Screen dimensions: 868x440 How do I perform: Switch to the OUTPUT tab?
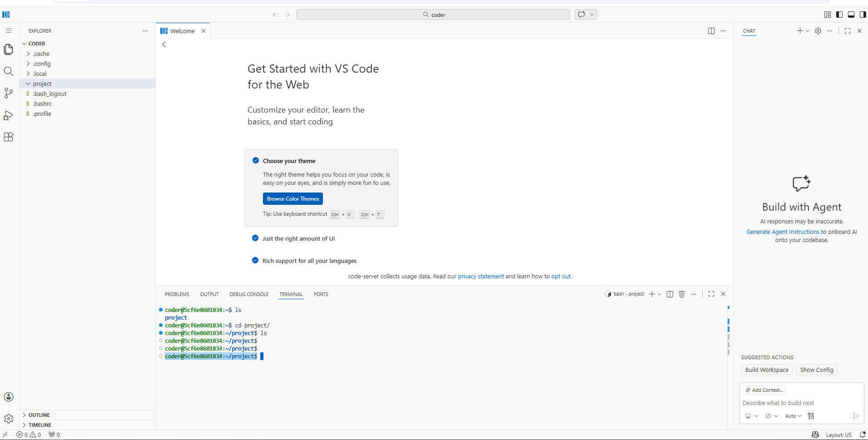pos(209,294)
